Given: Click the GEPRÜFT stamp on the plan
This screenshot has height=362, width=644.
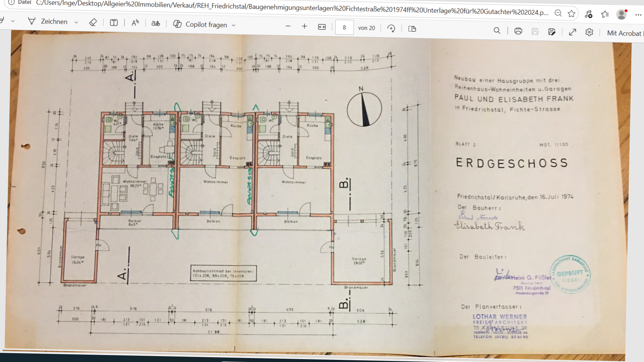Looking at the screenshot, I should [x=570, y=275].
